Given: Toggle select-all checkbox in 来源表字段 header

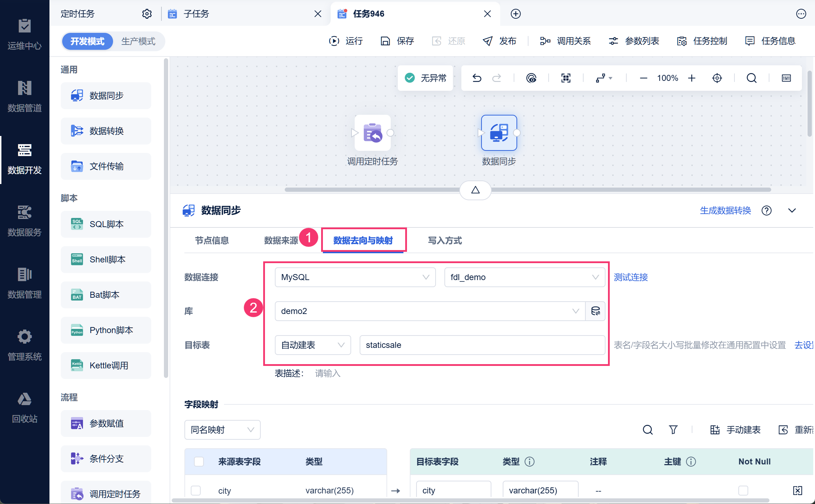Looking at the screenshot, I should 199,462.
